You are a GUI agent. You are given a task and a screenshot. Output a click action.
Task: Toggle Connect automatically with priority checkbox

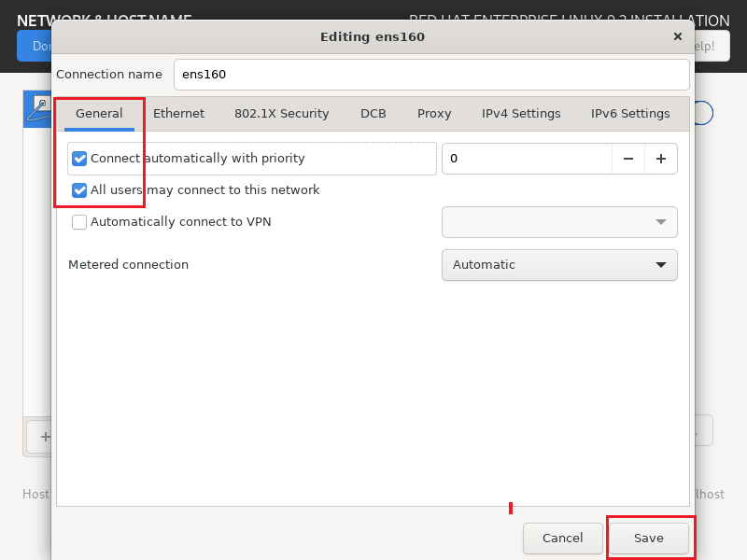[79, 159]
